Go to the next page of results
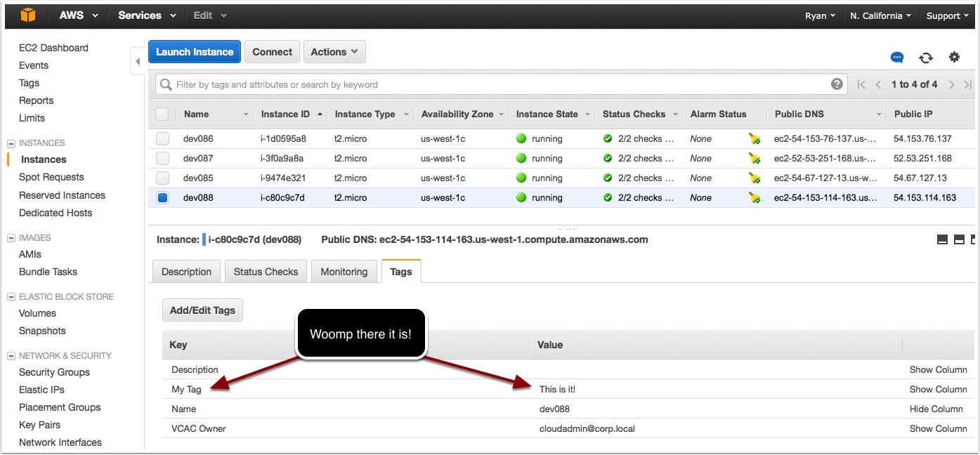Viewport: 980px width, 455px height. click(951, 84)
